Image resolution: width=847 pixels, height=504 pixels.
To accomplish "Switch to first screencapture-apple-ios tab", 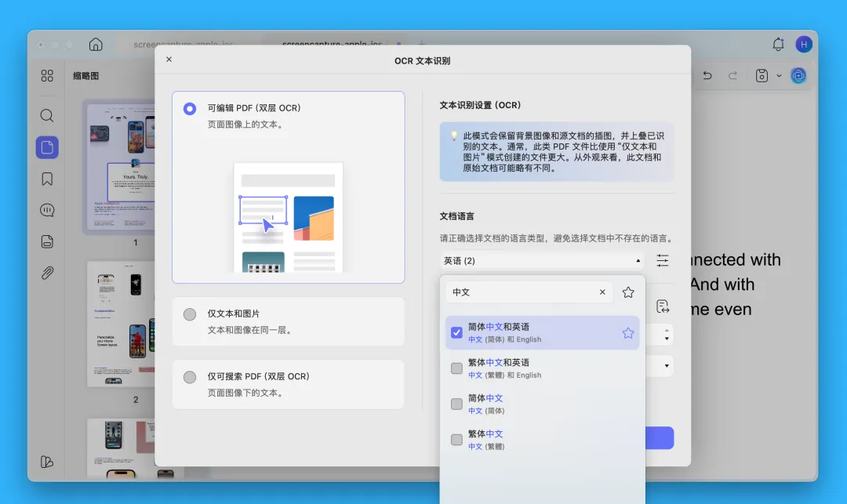I will (183, 44).
